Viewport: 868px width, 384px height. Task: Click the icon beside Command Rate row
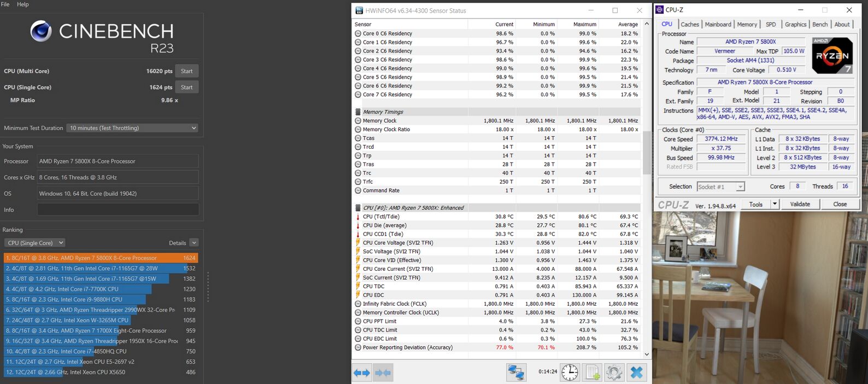tap(358, 190)
